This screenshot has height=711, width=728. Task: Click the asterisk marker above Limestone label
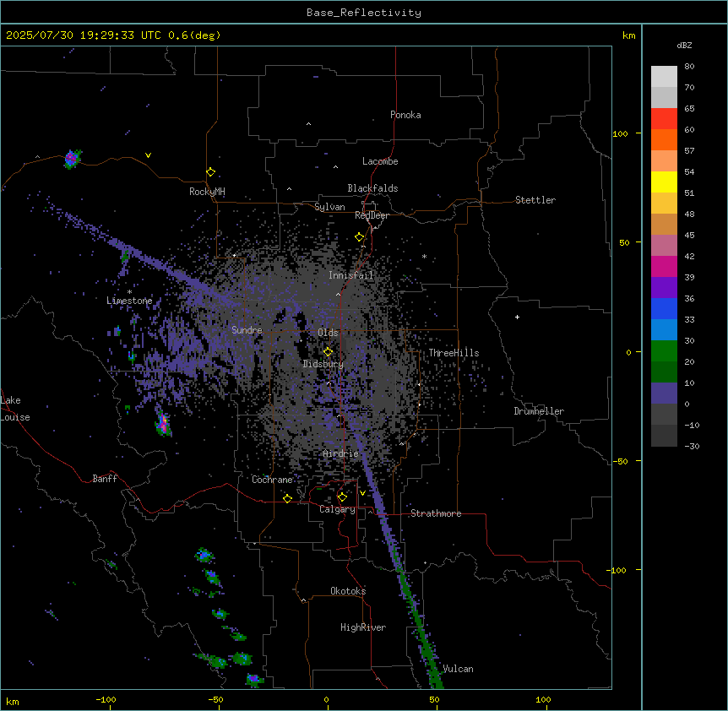pyautogui.click(x=129, y=292)
